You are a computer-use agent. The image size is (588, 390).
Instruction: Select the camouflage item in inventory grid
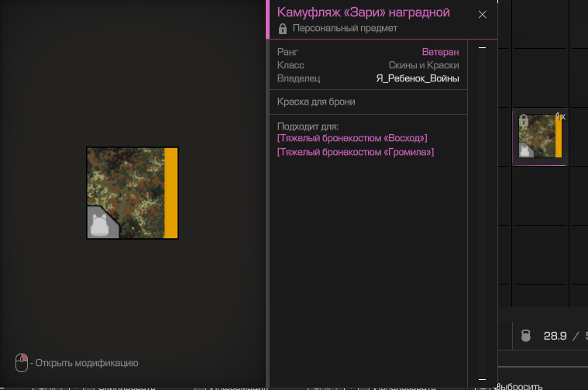point(540,136)
